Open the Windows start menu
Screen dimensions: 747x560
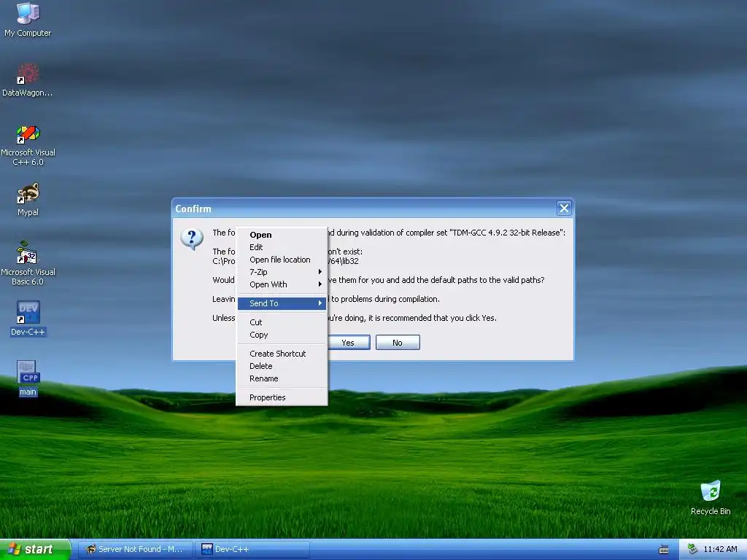(35, 550)
